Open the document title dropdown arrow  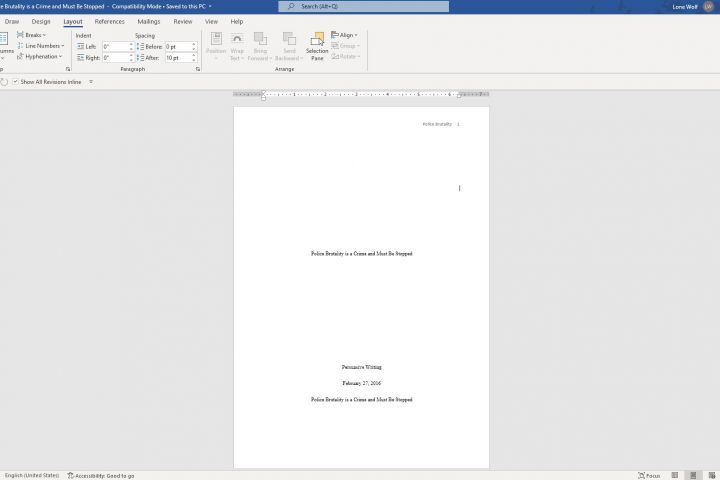click(210, 6)
